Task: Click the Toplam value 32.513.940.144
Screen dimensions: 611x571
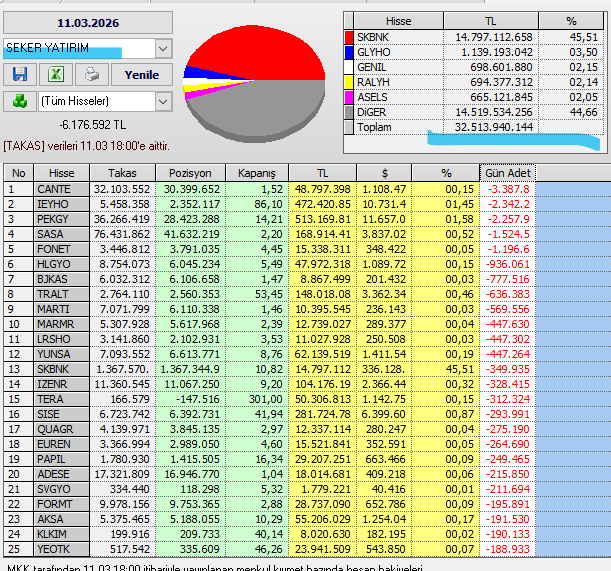Action: pos(494,127)
